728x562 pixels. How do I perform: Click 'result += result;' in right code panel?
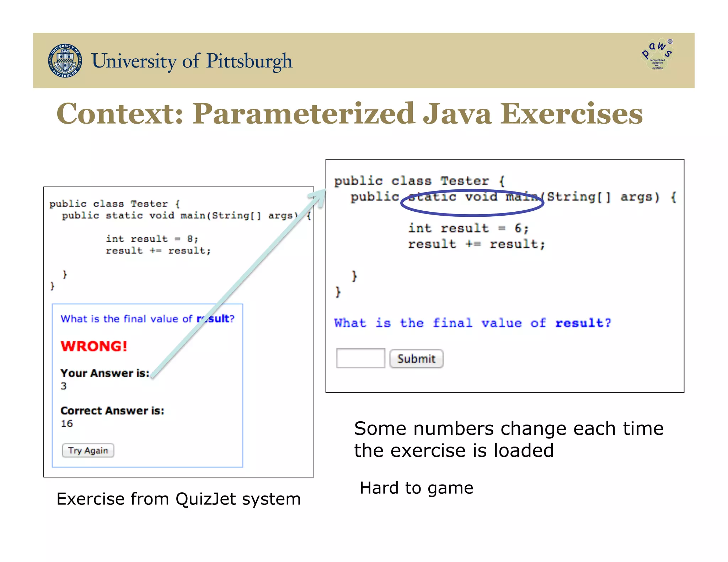(476, 244)
